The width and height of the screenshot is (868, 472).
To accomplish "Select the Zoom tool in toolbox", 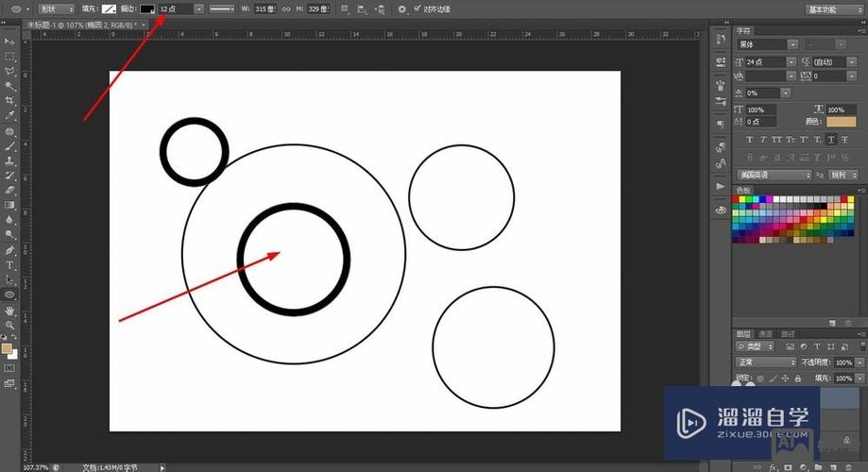I will pos(10,324).
